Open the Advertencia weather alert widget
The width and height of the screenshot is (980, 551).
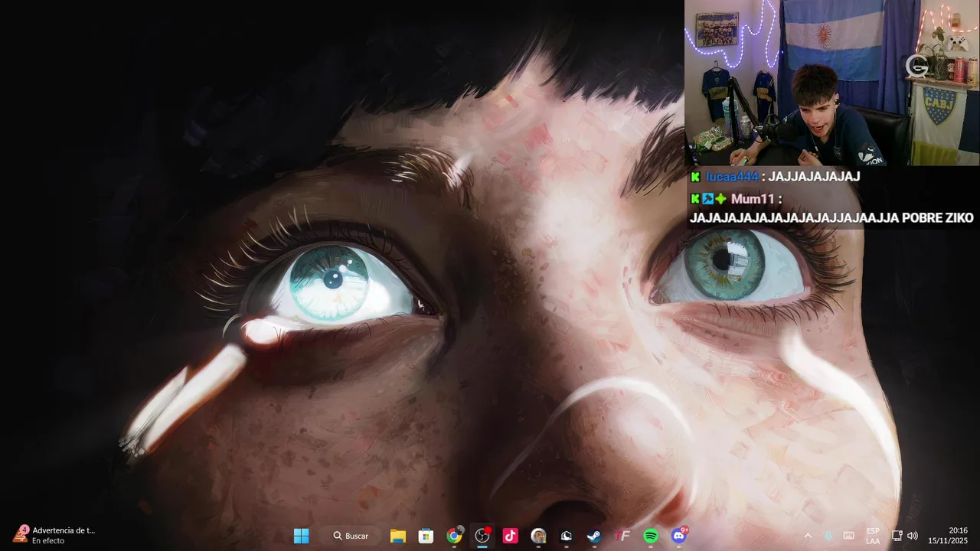tap(54, 535)
